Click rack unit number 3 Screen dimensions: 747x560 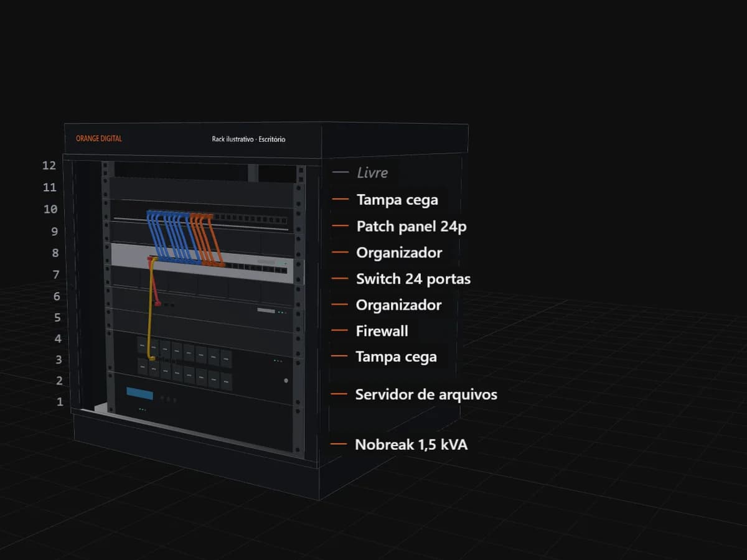[x=59, y=360]
